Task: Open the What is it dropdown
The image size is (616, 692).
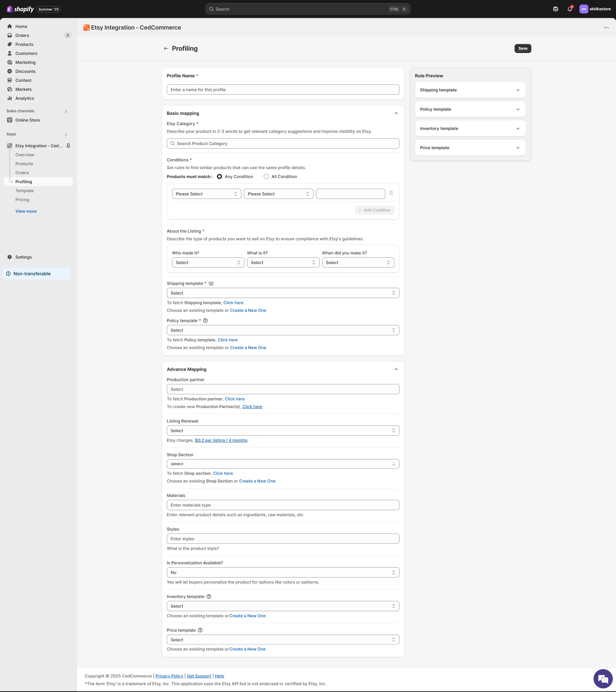Action: [x=283, y=263]
